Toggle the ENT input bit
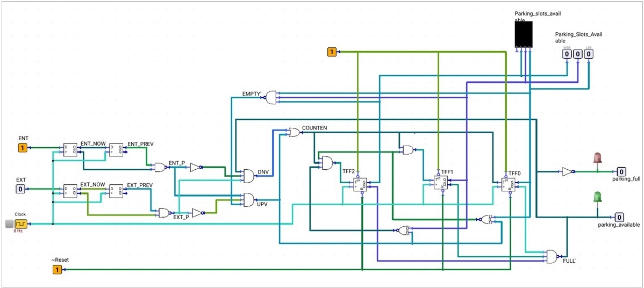This screenshot has height=288, width=644. (23, 148)
